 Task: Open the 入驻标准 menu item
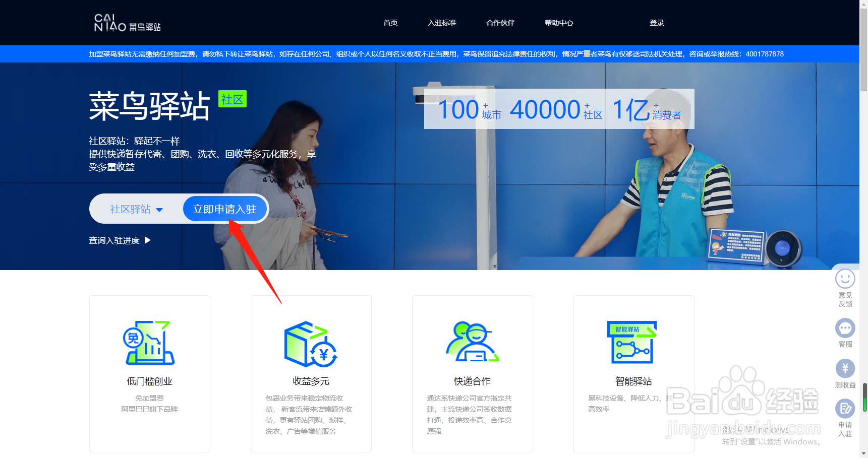(442, 23)
